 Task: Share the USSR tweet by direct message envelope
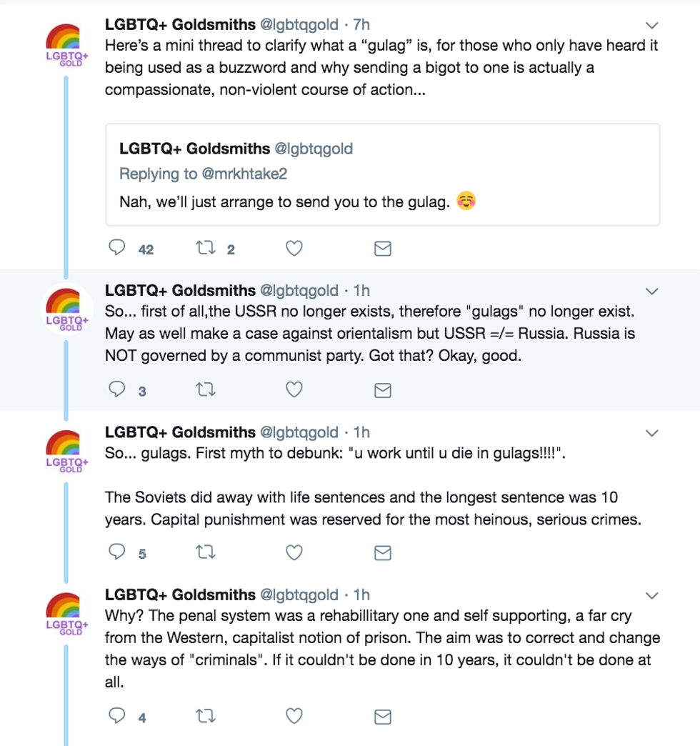(383, 389)
